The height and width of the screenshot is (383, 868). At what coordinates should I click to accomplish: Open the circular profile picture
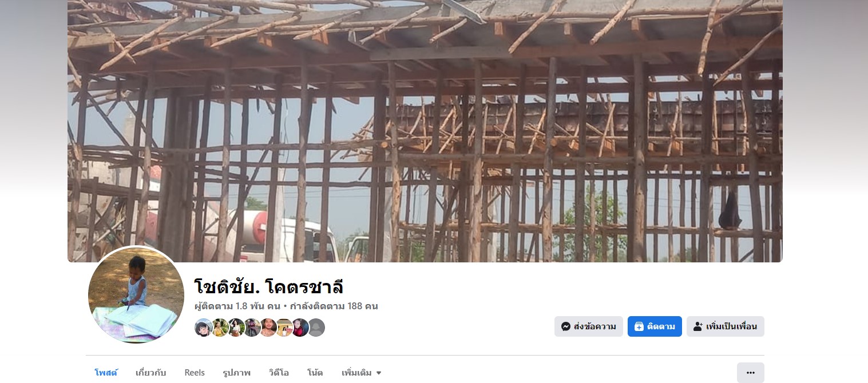[136, 295]
